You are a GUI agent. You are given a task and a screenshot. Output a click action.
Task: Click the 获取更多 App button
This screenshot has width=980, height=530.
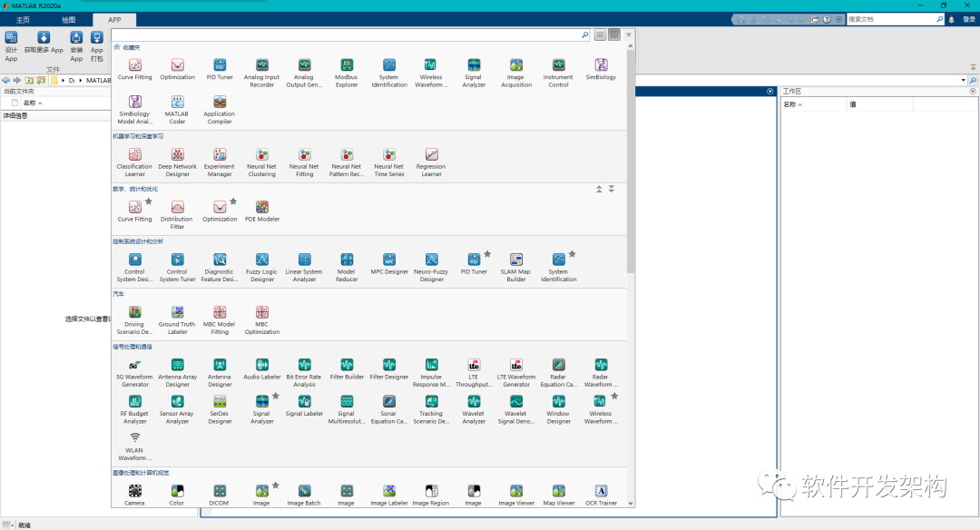44,43
